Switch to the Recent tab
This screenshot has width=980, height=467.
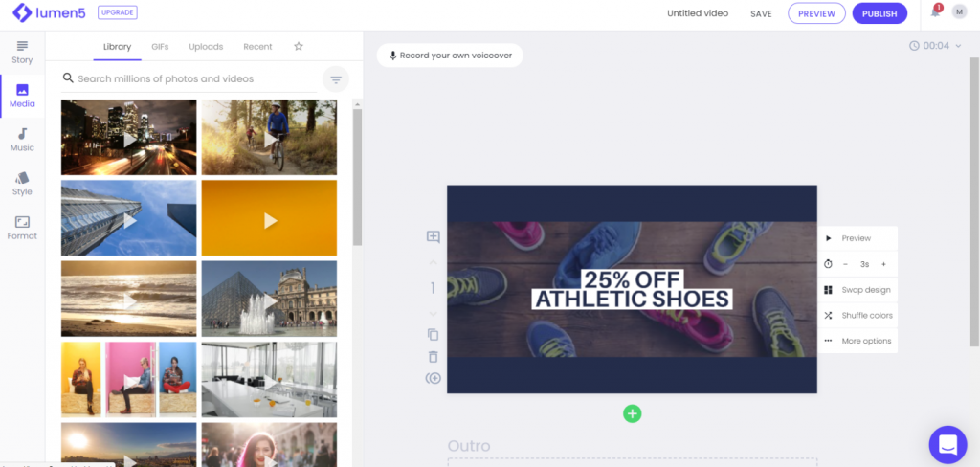coord(257,46)
